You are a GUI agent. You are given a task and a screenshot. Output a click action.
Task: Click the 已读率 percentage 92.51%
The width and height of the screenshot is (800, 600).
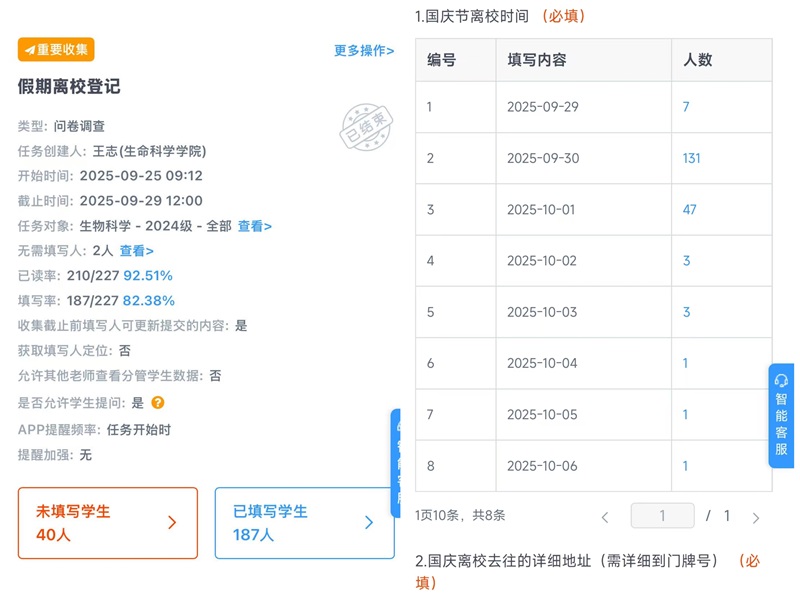(148, 275)
